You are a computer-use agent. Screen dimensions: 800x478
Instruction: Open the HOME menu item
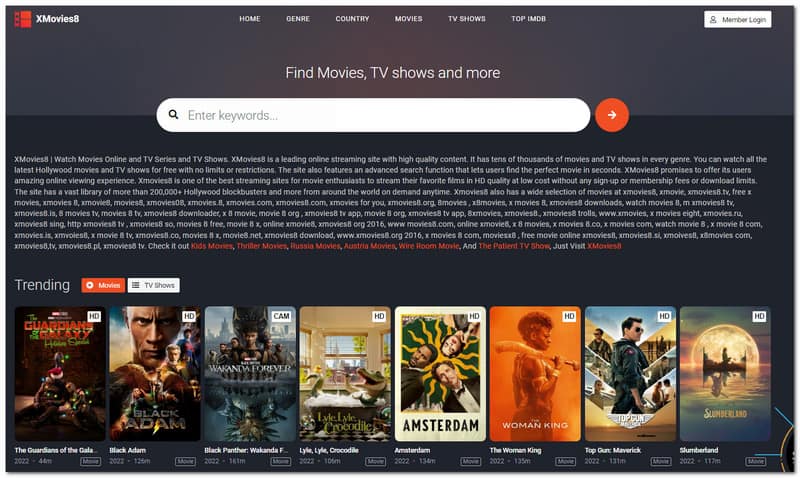pyautogui.click(x=249, y=19)
